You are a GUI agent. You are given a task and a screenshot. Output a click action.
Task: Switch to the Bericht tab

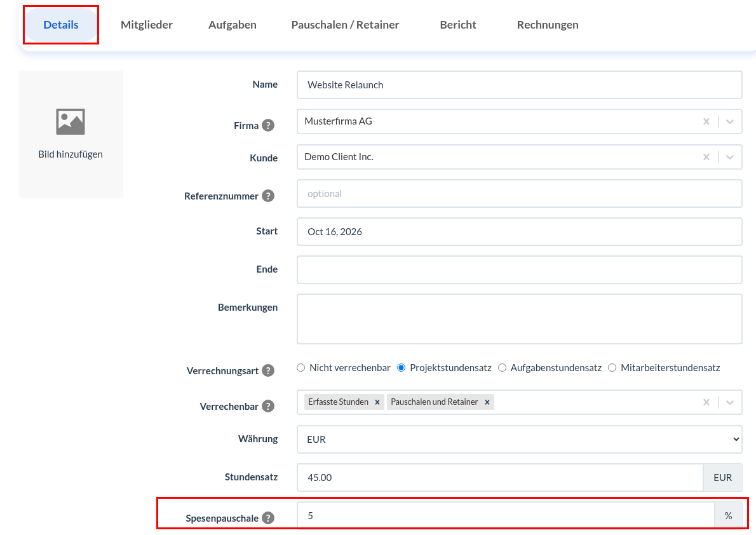458,25
